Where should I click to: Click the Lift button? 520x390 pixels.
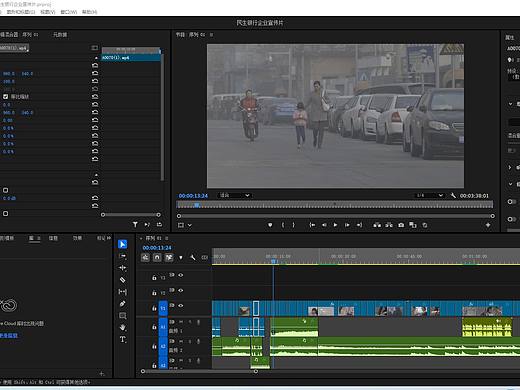point(377,225)
